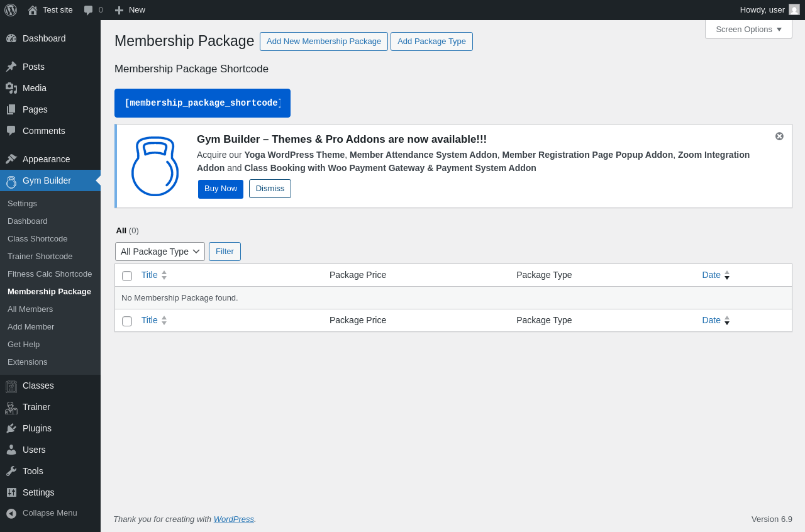This screenshot has width=805, height=532.
Task: Tick the select-all checkbox in the table header
Action: (x=127, y=276)
